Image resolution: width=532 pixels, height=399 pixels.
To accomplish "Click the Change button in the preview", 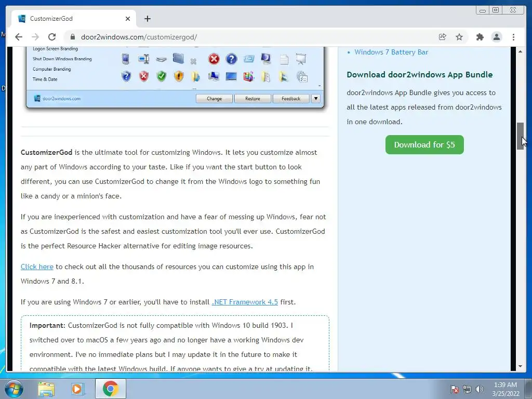I will (214, 98).
